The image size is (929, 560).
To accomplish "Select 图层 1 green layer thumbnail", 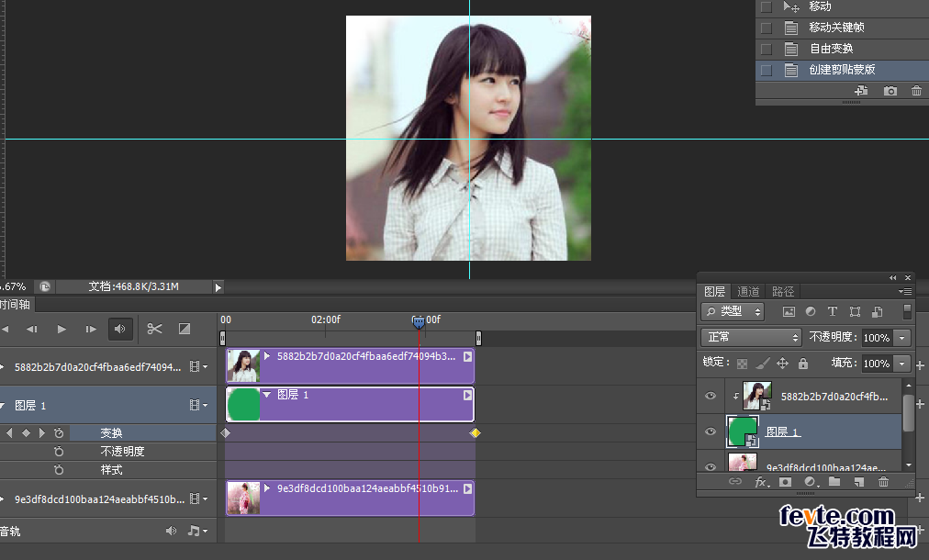I will tap(743, 431).
